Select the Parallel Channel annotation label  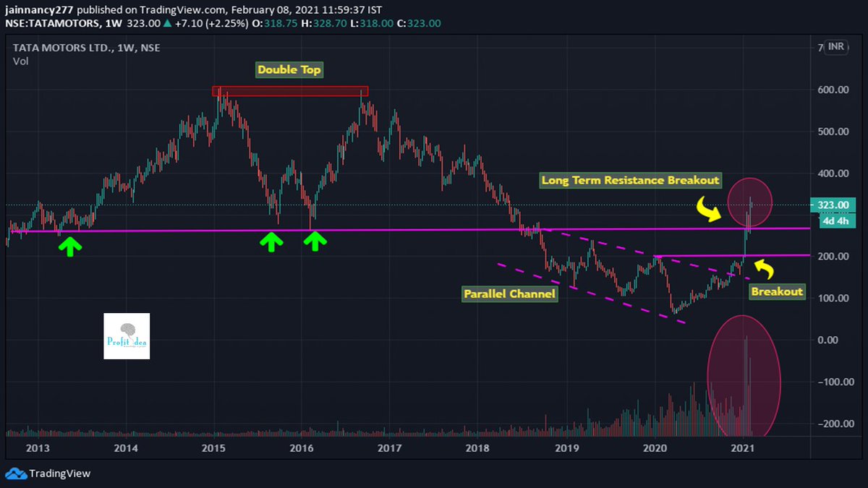(511, 294)
